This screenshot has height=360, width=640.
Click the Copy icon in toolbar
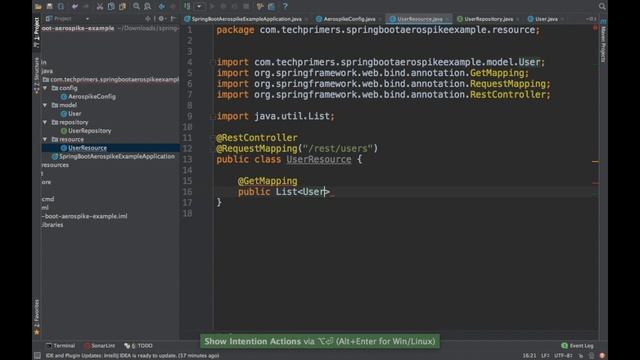point(111,6)
